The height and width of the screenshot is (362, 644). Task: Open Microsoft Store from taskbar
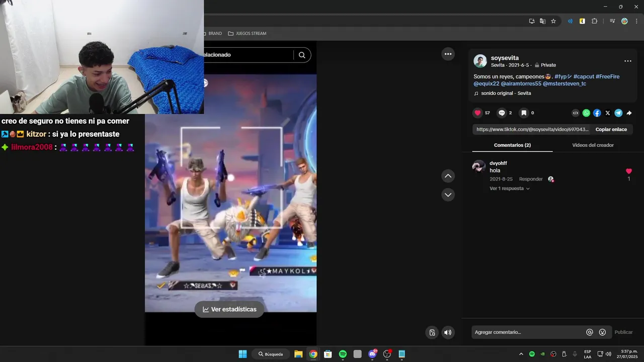point(328,354)
